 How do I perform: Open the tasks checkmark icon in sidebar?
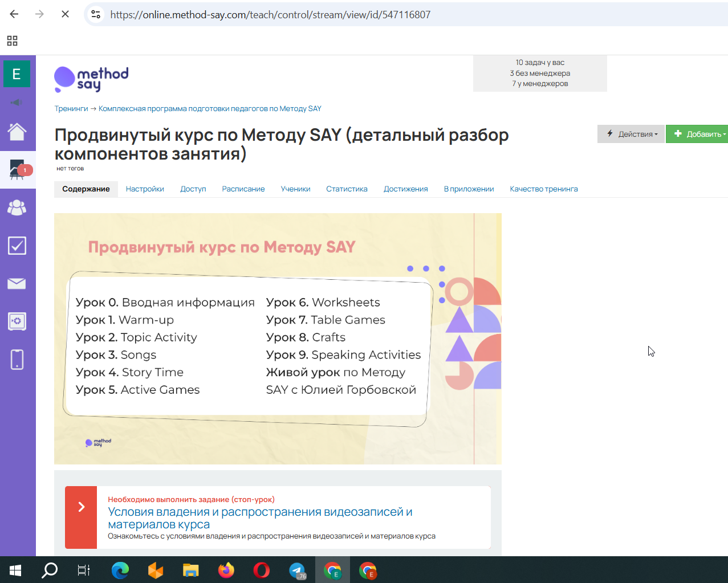coord(17,246)
